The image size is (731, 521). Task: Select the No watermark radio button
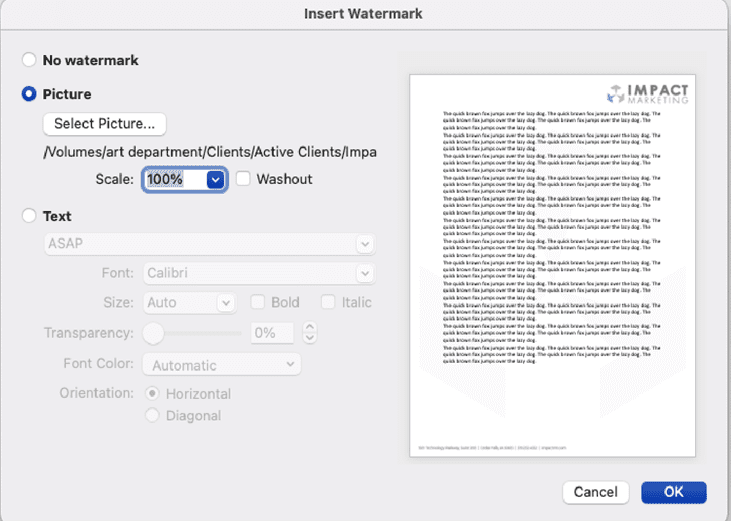[29, 60]
